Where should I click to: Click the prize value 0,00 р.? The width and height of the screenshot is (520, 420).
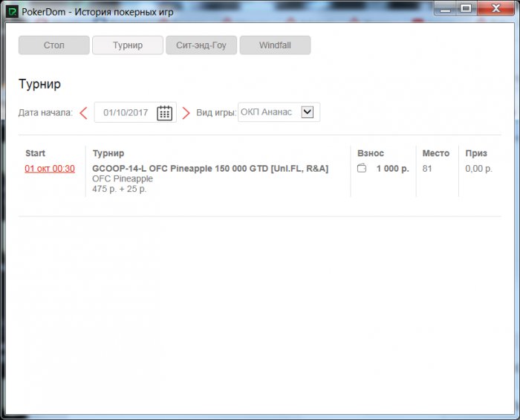click(478, 169)
